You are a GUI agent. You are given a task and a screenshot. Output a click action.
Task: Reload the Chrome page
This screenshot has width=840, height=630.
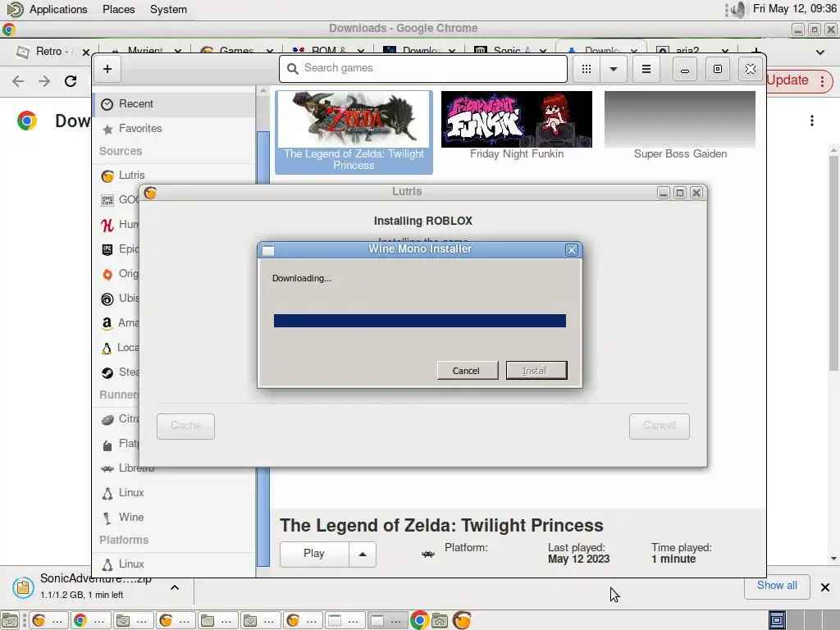(x=71, y=81)
